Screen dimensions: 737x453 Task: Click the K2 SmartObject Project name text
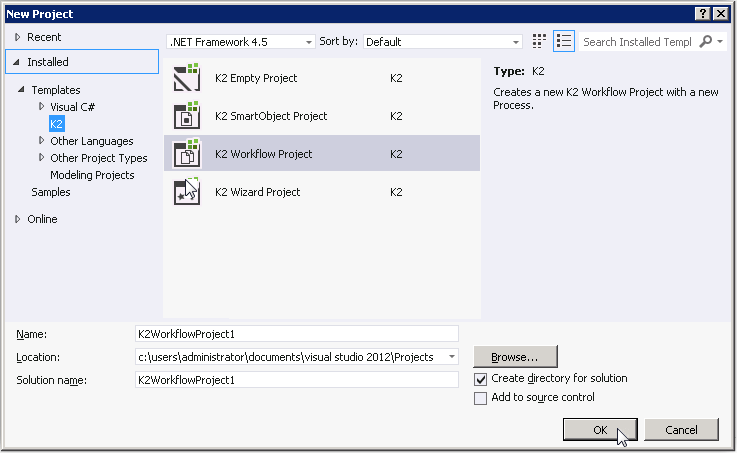pyautogui.click(x=271, y=116)
